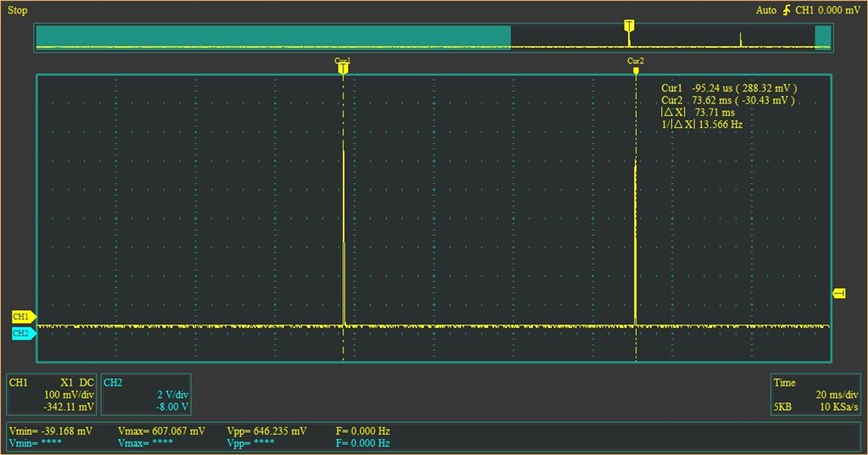The width and height of the screenshot is (868, 455).
Task: Click the small teal block at overview bar end
Action: pos(822,36)
